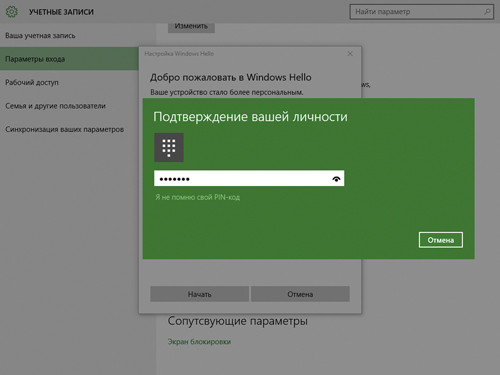Click the settings gear icon
This screenshot has height=375, width=500.
(12, 12)
